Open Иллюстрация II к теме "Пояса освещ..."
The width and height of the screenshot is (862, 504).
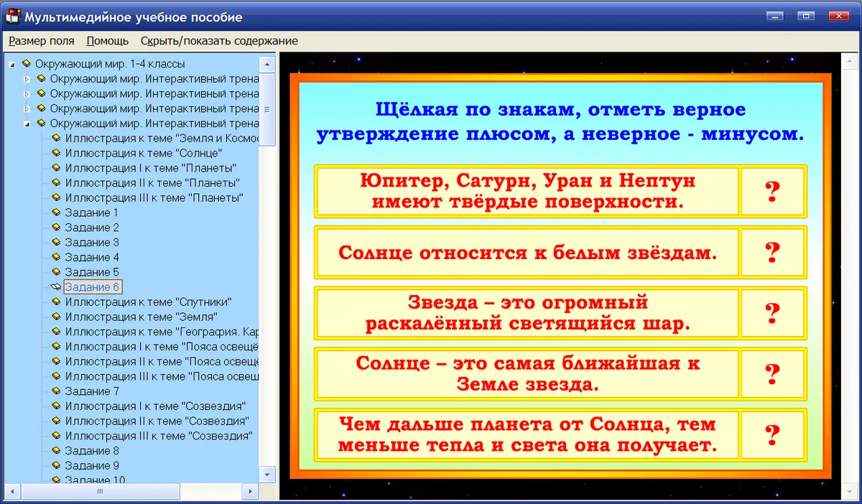162,362
